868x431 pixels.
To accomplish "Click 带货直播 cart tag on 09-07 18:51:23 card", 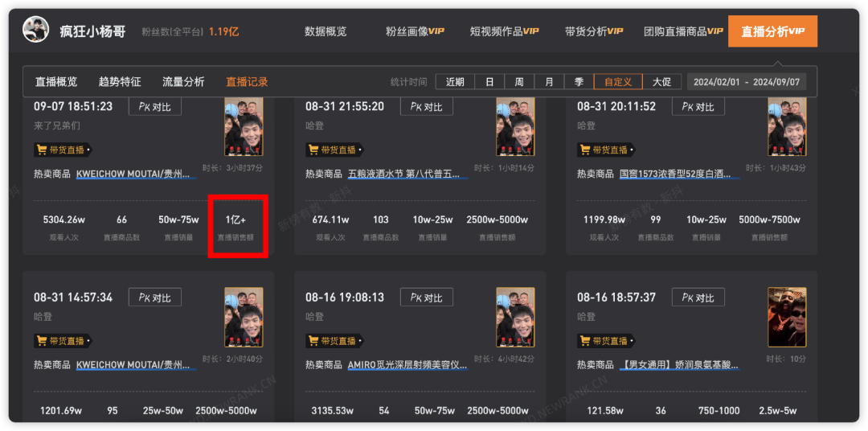I will coord(63,150).
